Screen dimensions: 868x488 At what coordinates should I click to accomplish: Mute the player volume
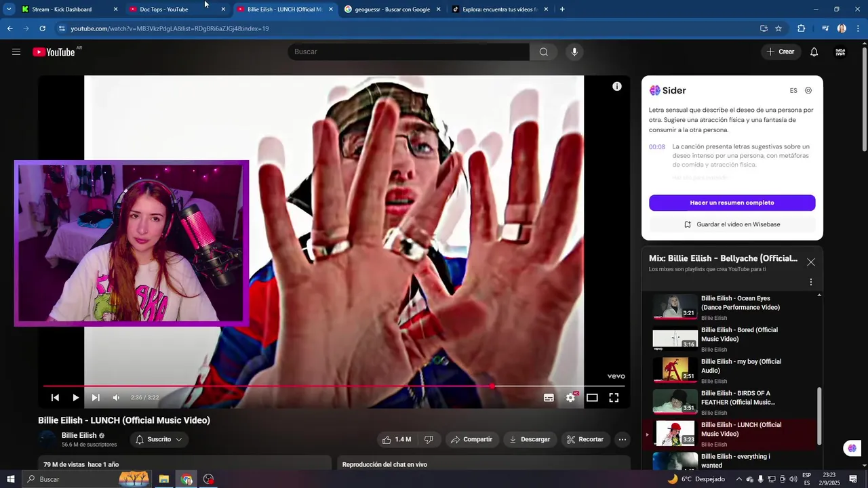point(116,398)
